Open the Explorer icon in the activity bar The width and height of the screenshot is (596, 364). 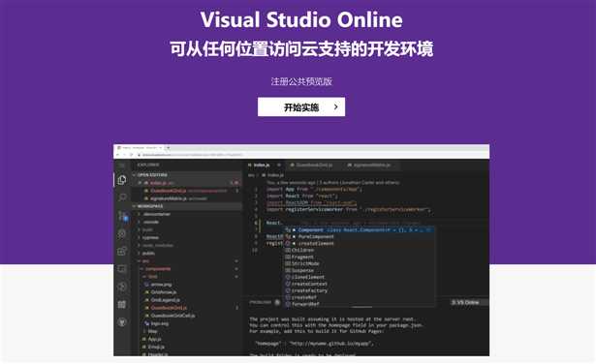coord(122,179)
